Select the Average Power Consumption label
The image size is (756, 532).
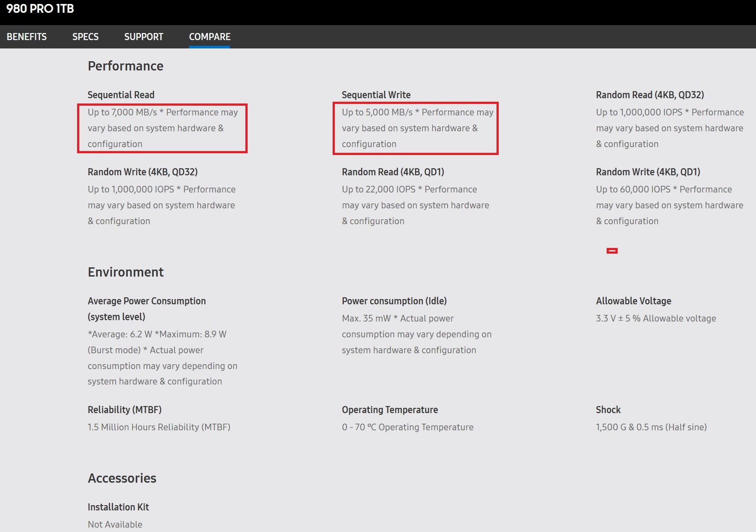[x=147, y=309]
